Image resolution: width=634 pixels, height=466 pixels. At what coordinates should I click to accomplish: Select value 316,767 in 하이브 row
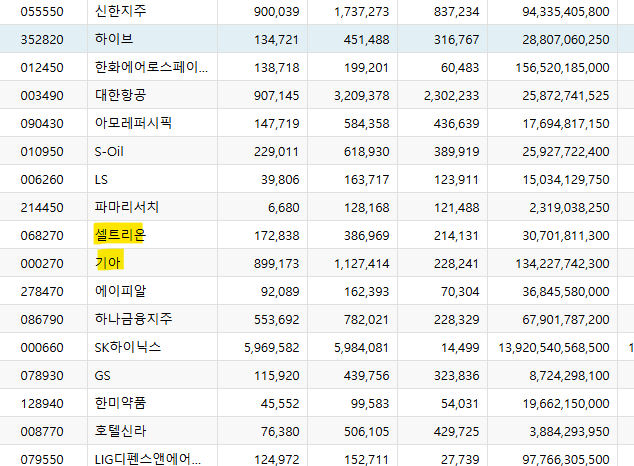tap(456, 40)
